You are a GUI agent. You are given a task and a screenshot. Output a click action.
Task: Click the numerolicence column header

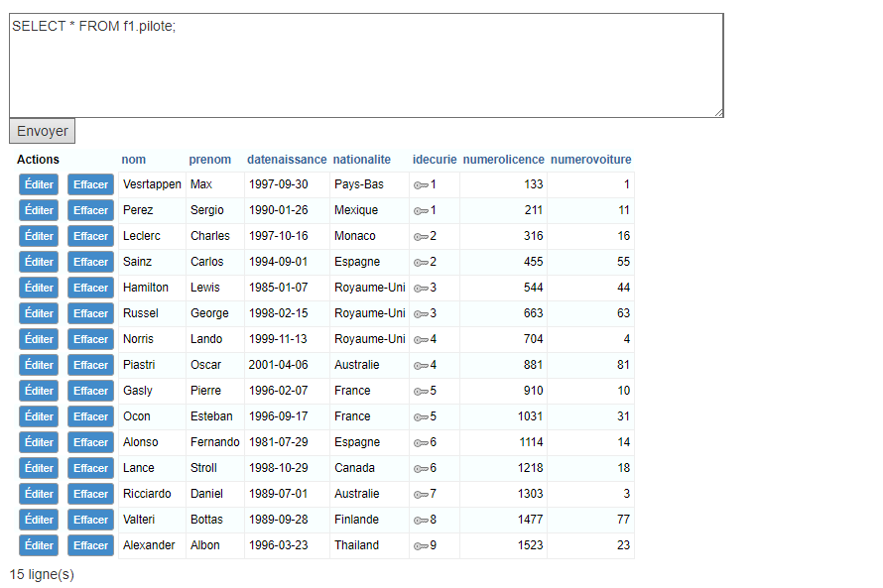coord(503,160)
